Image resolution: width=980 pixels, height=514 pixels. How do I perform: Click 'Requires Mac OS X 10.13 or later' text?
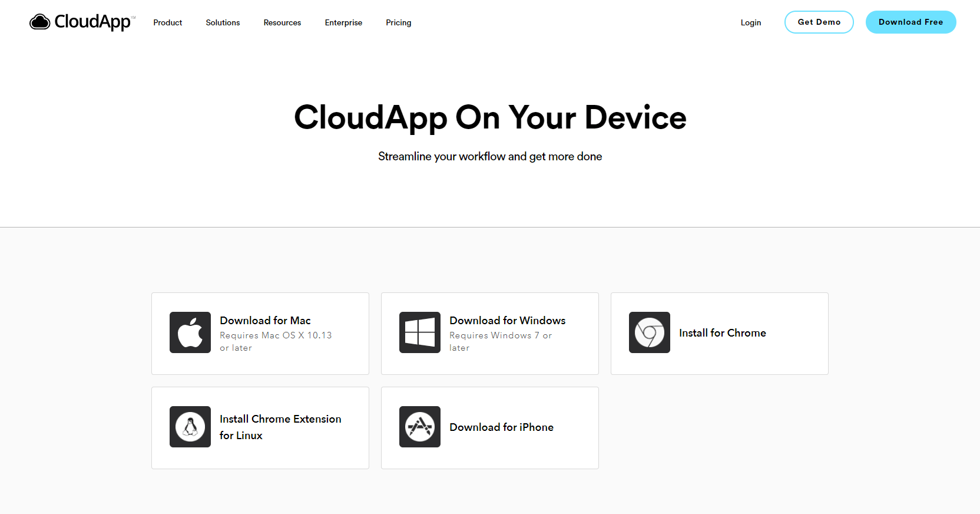276,341
